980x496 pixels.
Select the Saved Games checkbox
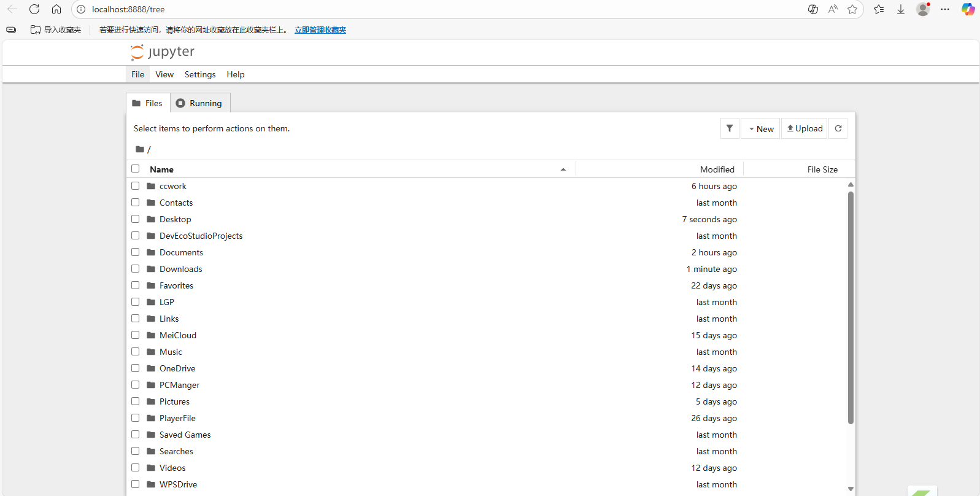point(136,435)
